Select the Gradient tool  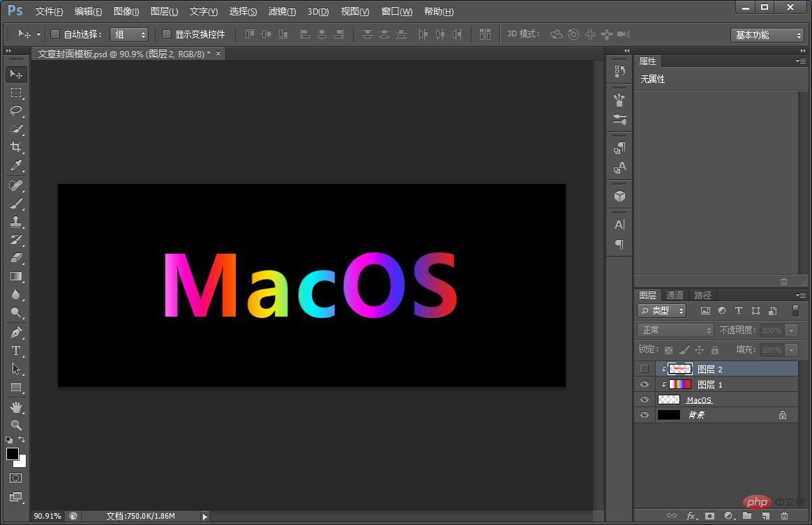pos(16,276)
